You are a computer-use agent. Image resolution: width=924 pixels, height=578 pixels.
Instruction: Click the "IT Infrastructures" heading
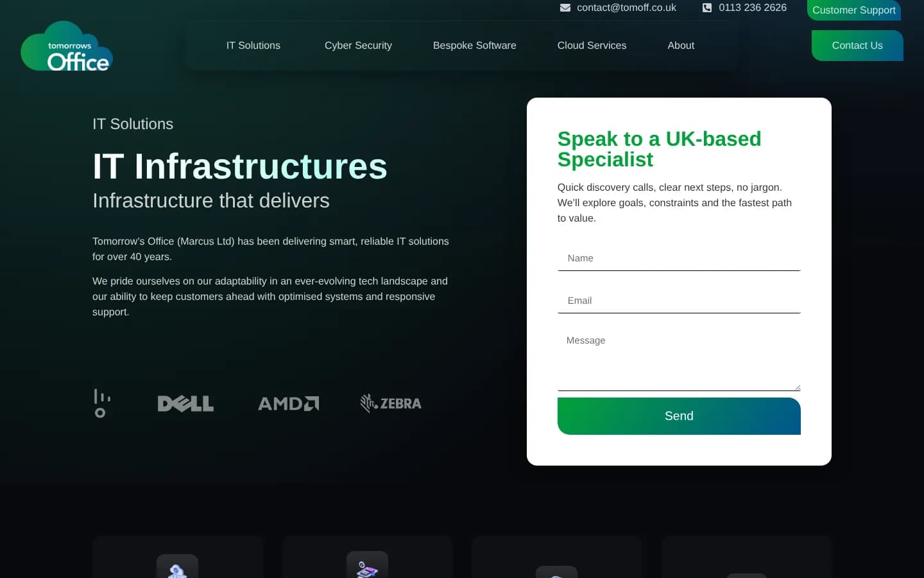240,166
